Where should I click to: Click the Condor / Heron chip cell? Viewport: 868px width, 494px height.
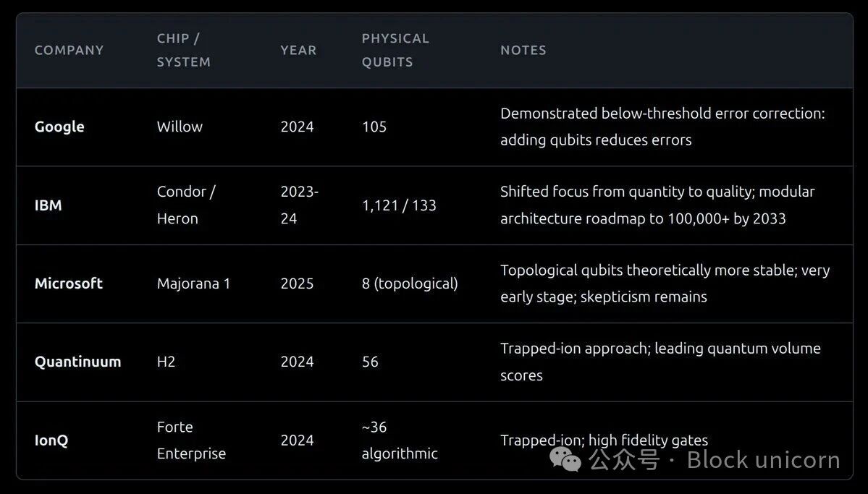[186, 205]
